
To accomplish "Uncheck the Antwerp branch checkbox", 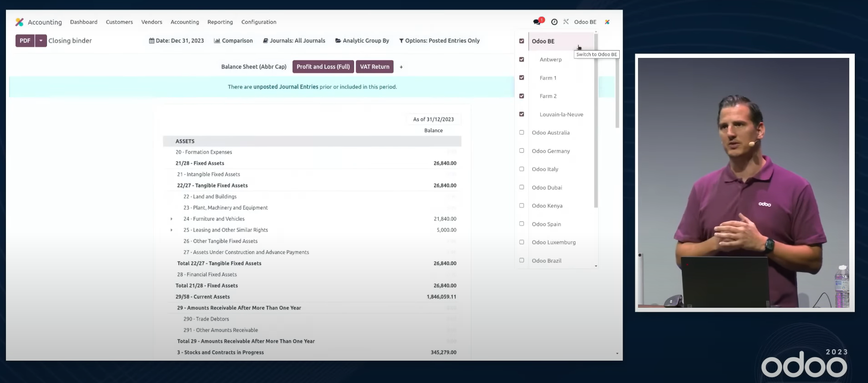I will coord(522,59).
